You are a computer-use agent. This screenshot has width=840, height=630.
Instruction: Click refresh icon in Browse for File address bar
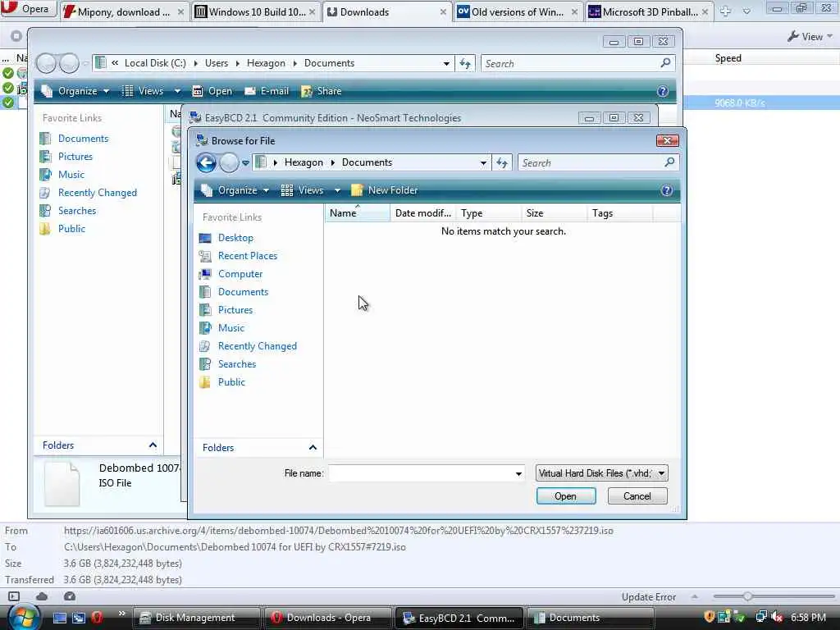[502, 163]
